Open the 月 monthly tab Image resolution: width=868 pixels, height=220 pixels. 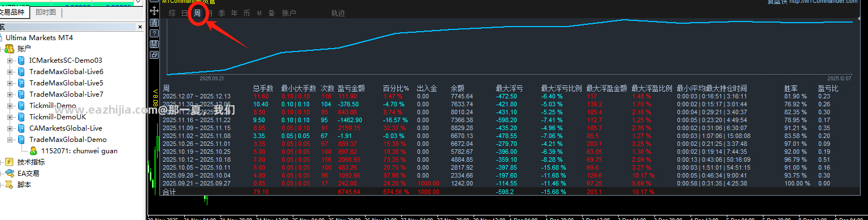pos(210,12)
